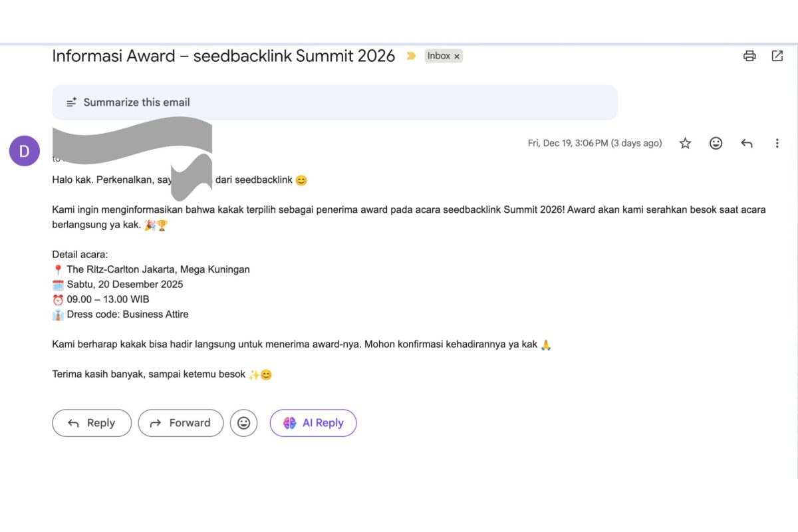Remove the Inbox label with its ×

click(457, 57)
